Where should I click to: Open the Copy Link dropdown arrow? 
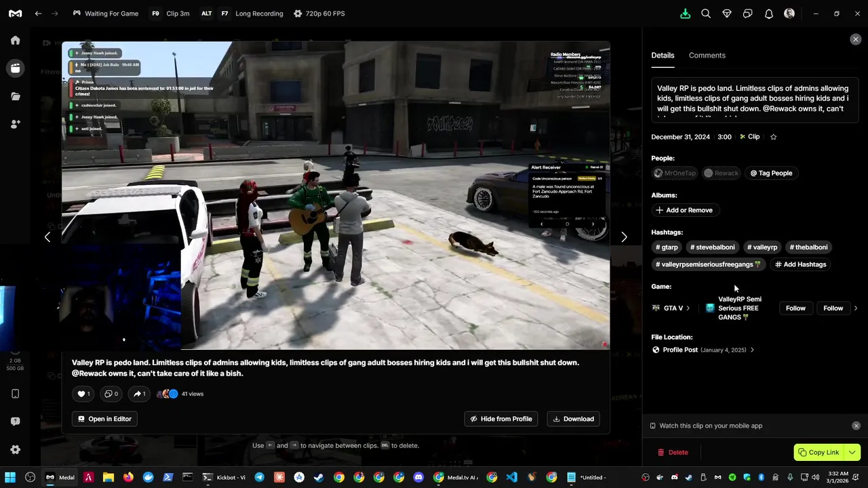tap(852, 452)
